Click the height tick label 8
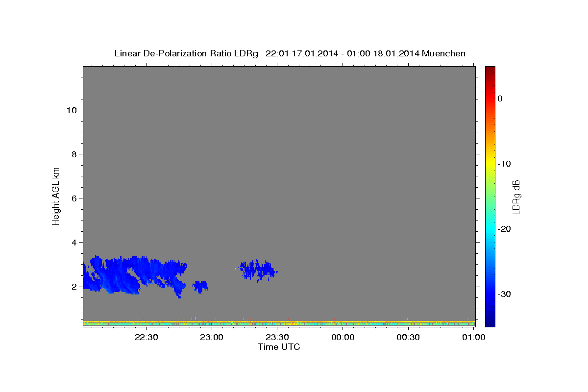This screenshot has width=588, height=392. coord(74,154)
